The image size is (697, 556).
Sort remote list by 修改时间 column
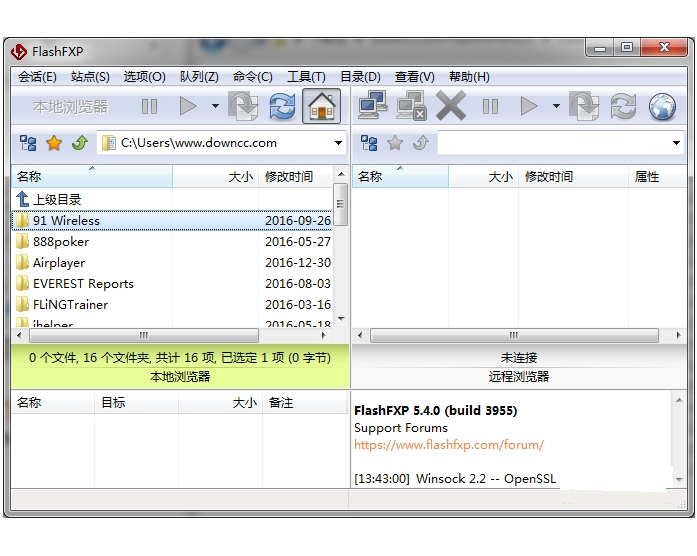click(x=573, y=176)
